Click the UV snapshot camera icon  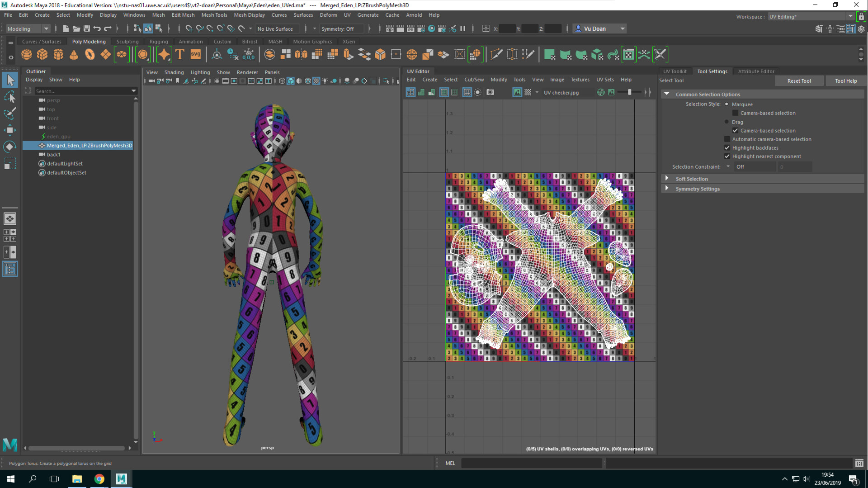[490, 92]
